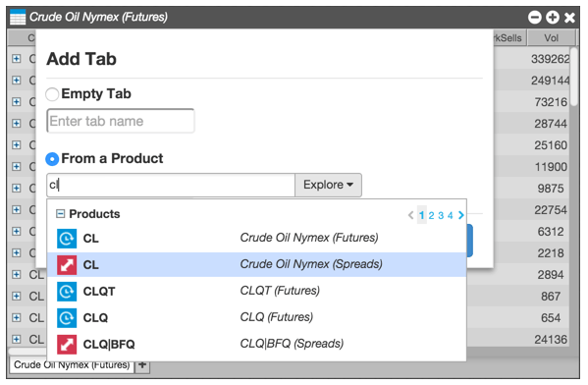Select the From a Product radio option
The image size is (588, 385).
[x=52, y=159]
